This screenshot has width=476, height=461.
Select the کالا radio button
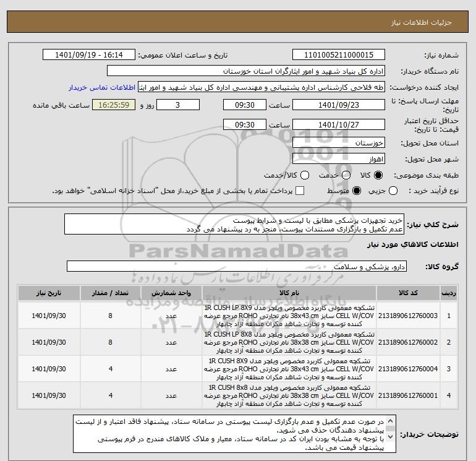tap(378, 175)
